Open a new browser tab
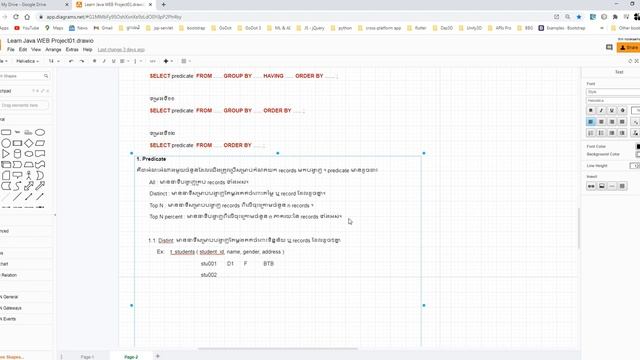 click(x=164, y=4)
